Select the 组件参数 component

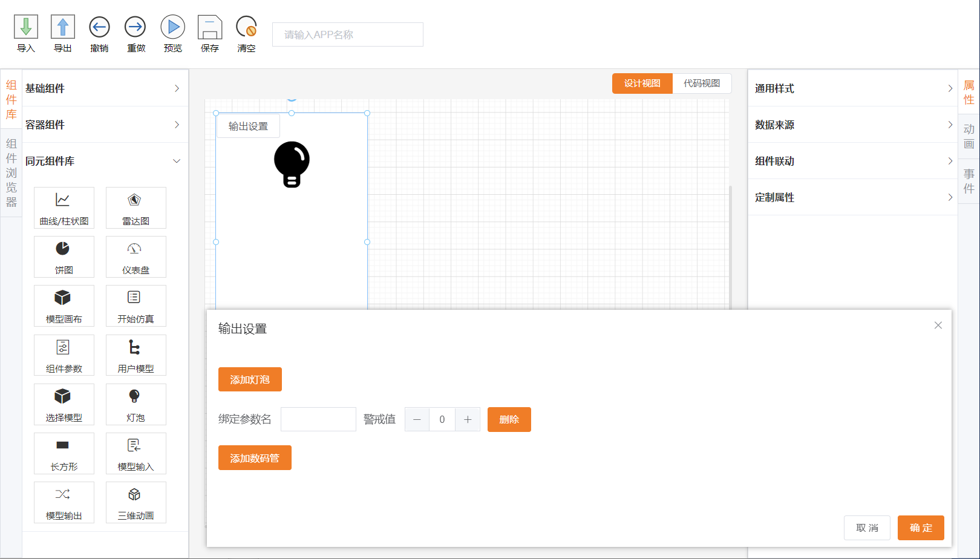(x=64, y=355)
